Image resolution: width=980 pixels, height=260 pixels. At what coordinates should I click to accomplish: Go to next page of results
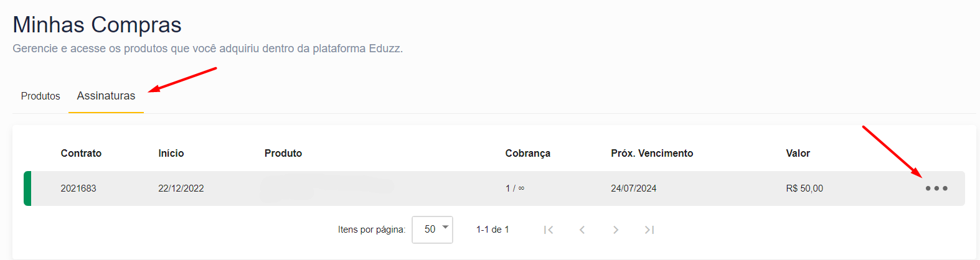point(616,230)
